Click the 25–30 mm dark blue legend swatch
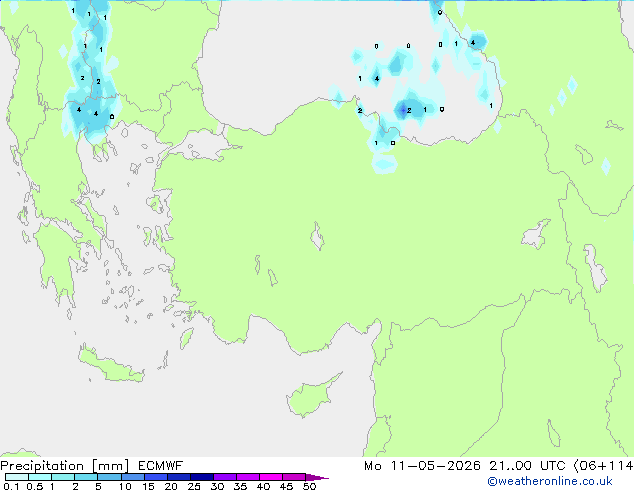 tap(202, 477)
